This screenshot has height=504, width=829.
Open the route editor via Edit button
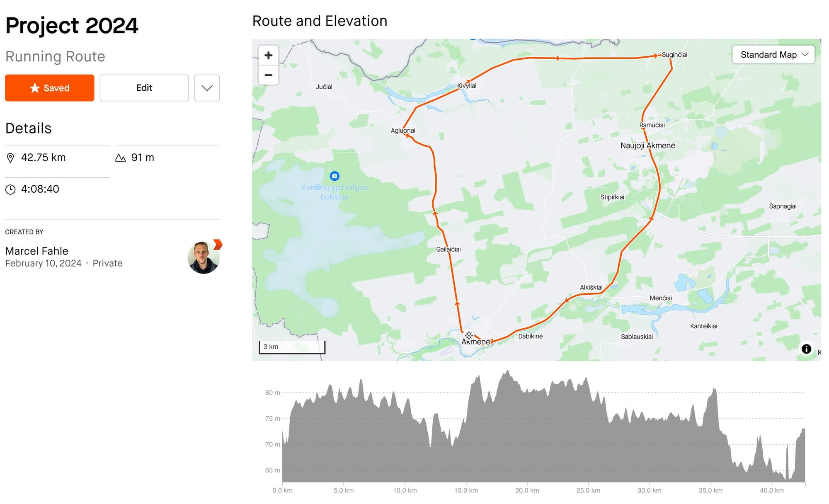click(144, 88)
